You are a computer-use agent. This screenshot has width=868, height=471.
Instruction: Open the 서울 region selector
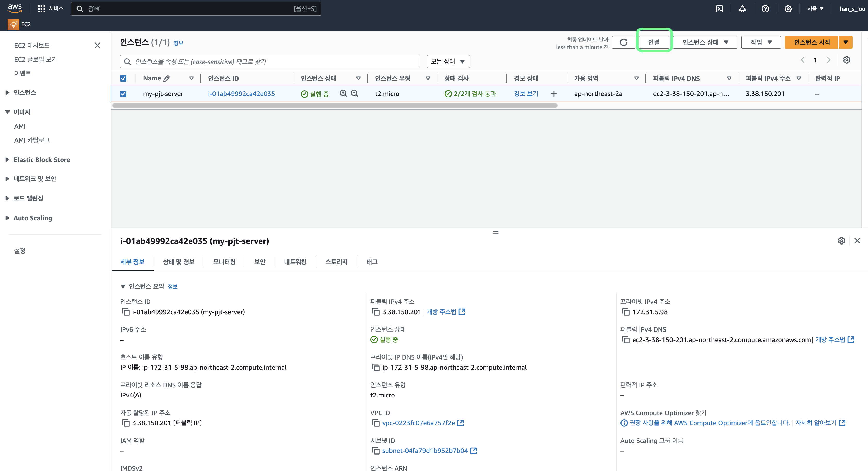(815, 9)
